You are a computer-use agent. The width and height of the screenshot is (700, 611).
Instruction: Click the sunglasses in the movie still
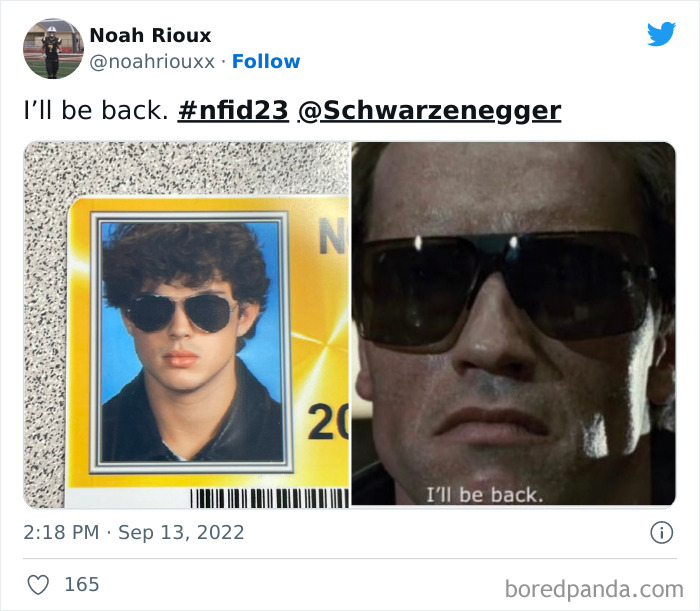click(x=507, y=288)
